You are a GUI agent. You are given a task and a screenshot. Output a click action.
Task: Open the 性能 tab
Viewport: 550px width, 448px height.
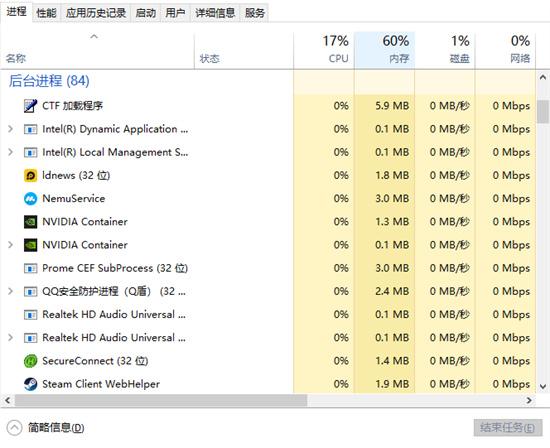click(x=46, y=13)
